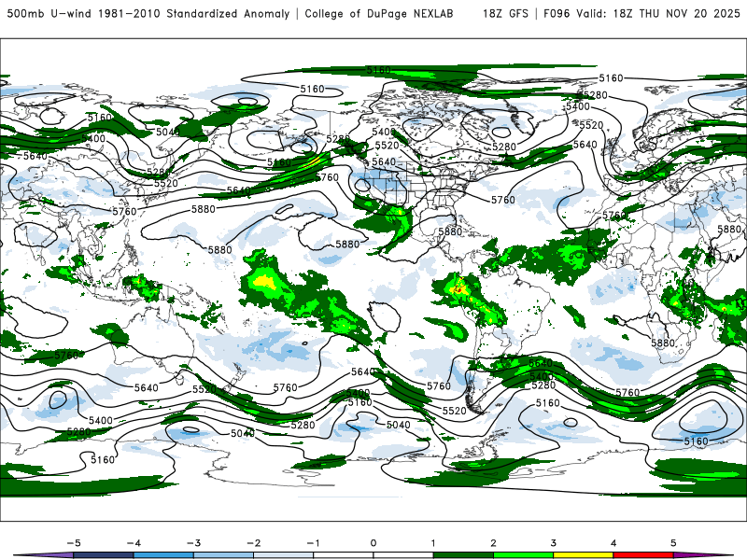
Task: Click the 5040 contour label over eastern Siberia
Action: tap(168, 132)
